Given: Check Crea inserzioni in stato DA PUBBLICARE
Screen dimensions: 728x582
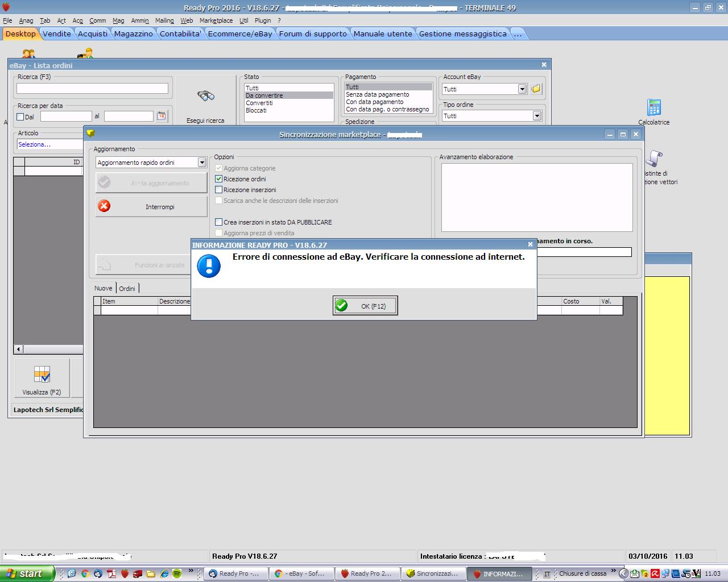Looking at the screenshot, I should pos(219,222).
